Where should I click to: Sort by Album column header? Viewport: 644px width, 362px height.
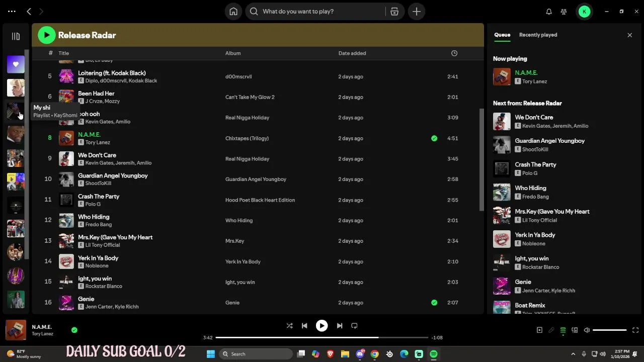233,53
